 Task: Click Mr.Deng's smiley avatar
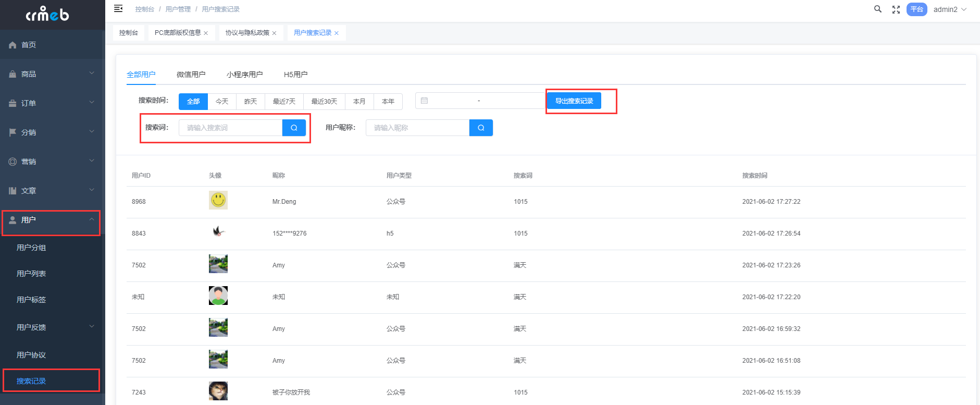coord(218,200)
